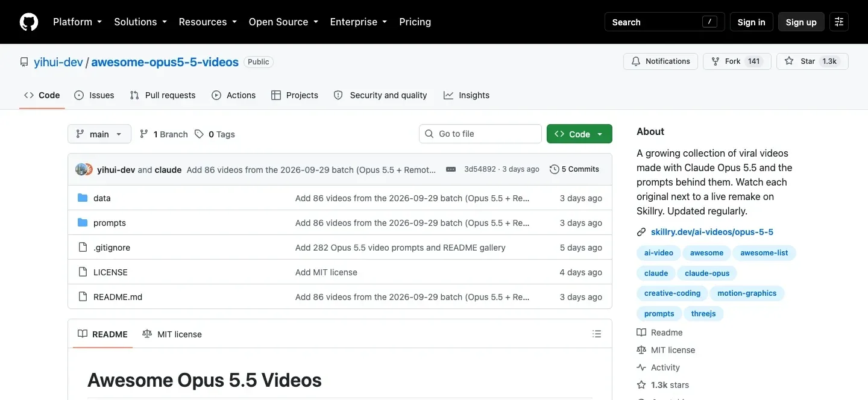Click the link icon beside skillry.dev URL
The height and width of the screenshot is (400, 868).
tap(641, 232)
